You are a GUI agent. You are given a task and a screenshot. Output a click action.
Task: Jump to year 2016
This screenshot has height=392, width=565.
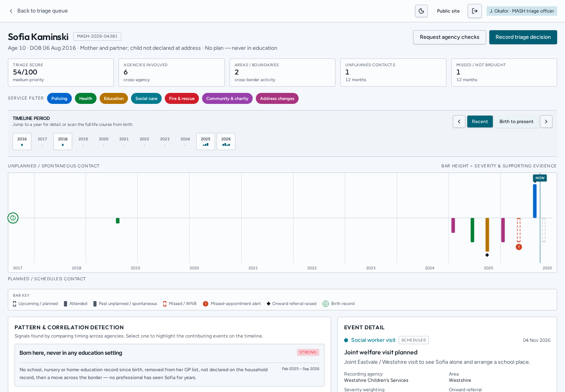(x=22, y=142)
